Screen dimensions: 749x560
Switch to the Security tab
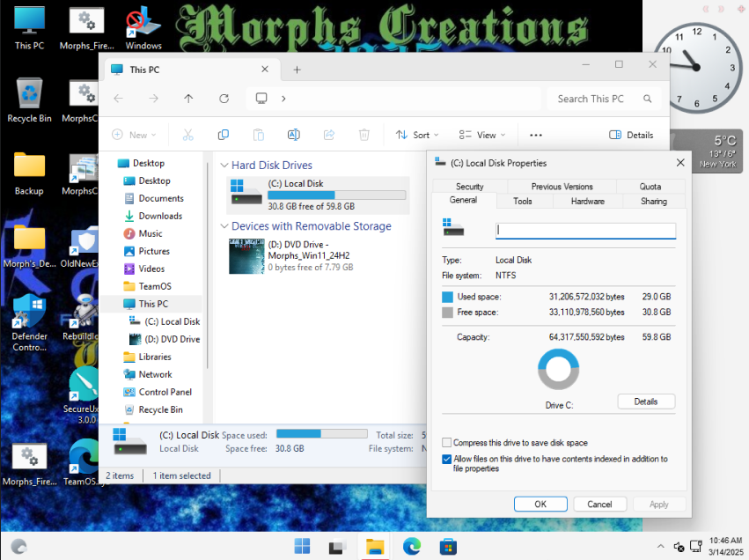pyautogui.click(x=470, y=187)
